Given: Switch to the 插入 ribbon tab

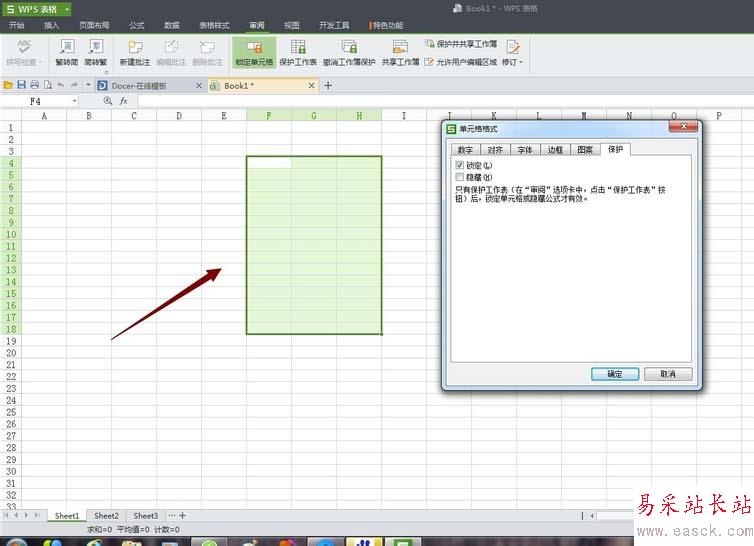Looking at the screenshot, I should click(51, 25).
